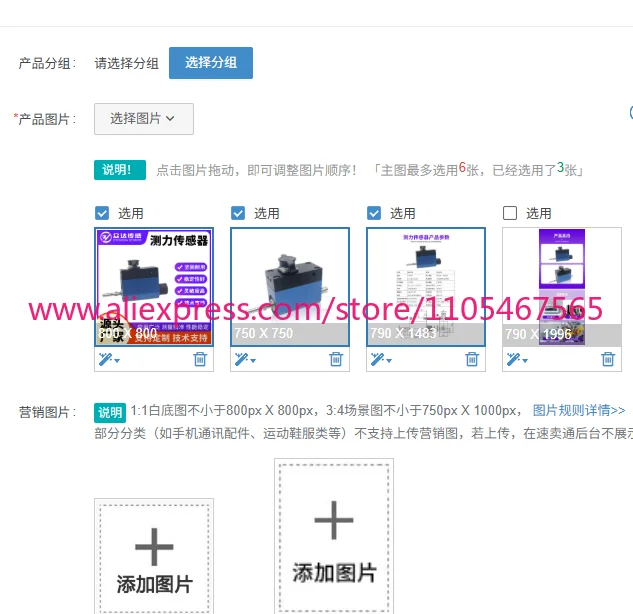633x614 pixels.
Task: Uncheck 选用 for the 800 X 800 image
Action: point(102,213)
